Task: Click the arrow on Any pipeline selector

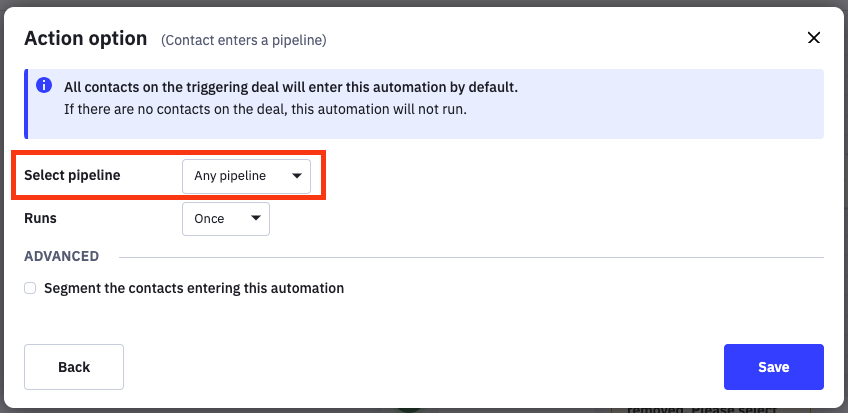Action: pyautogui.click(x=296, y=176)
